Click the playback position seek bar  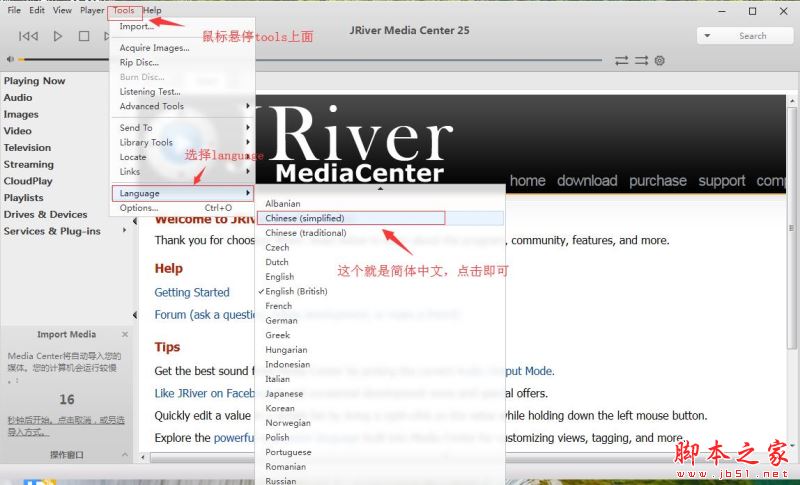(x=429, y=60)
